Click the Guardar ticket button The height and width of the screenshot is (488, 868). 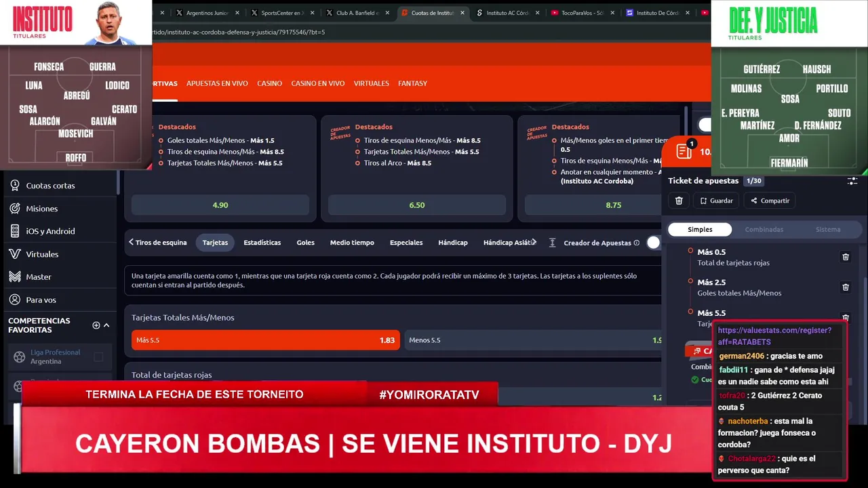[716, 201]
